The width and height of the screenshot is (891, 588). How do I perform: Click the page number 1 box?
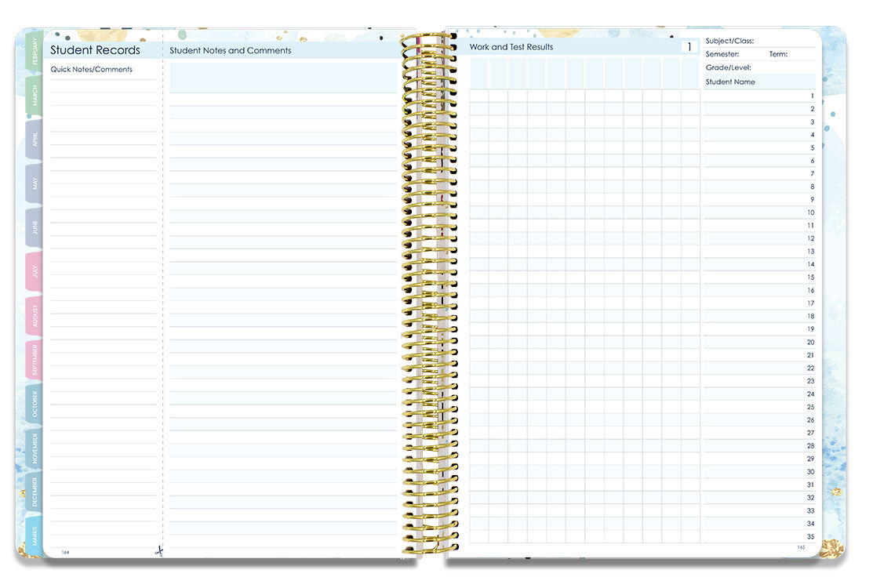tap(689, 47)
